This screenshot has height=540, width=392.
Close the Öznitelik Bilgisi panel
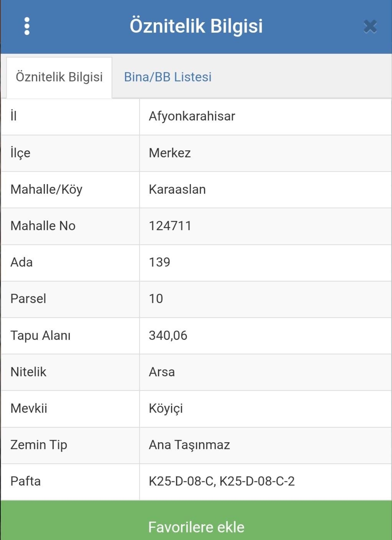370,26
